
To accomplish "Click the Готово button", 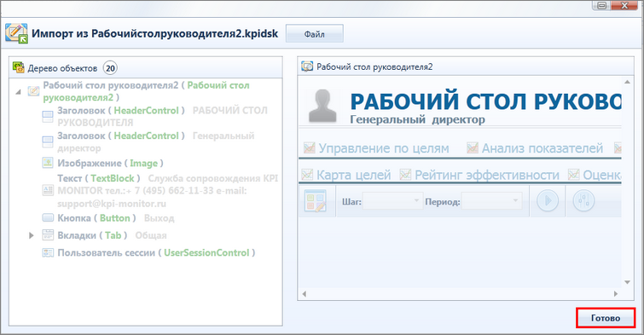I will pos(606,318).
